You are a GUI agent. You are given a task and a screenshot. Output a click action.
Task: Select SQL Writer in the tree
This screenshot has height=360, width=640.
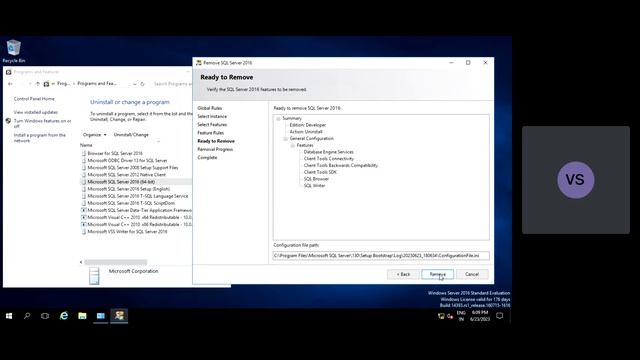[x=314, y=186]
